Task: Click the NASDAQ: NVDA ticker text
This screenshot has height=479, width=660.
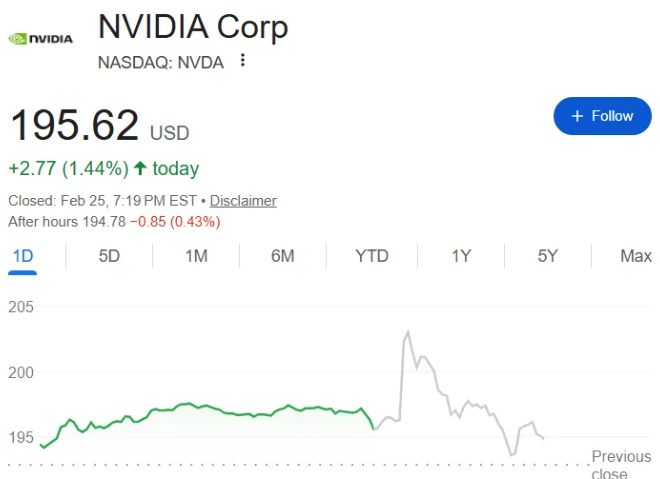Action: pos(160,62)
